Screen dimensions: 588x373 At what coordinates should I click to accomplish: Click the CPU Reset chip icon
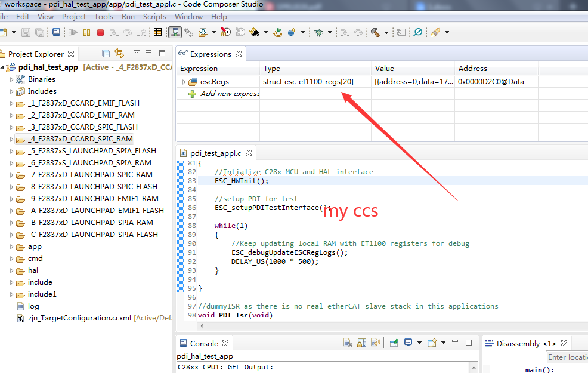255,32
